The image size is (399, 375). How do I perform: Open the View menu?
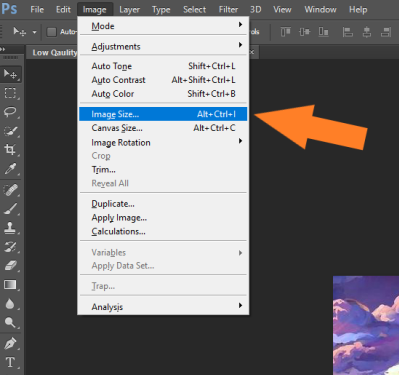tap(282, 10)
